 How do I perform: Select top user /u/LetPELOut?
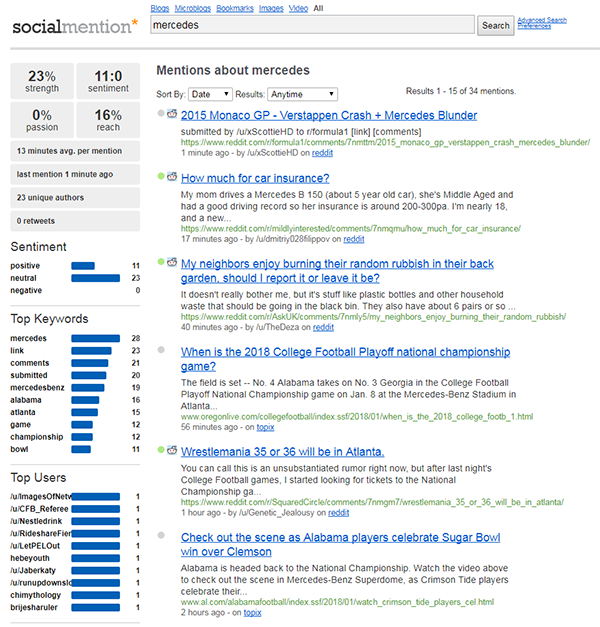pyautogui.click(x=35, y=546)
